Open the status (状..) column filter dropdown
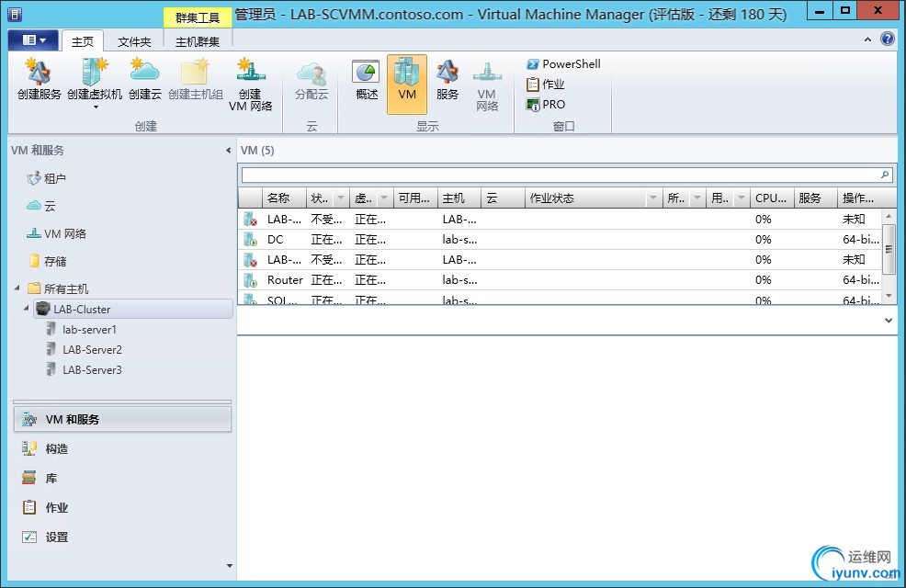The image size is (906, 588). click(x=341, y=198)
